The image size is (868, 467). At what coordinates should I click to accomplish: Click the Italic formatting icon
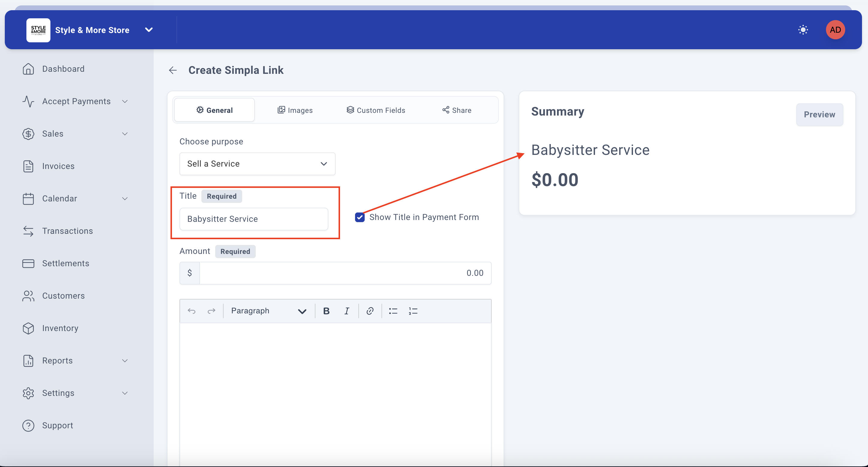click(x=346, y=311)
